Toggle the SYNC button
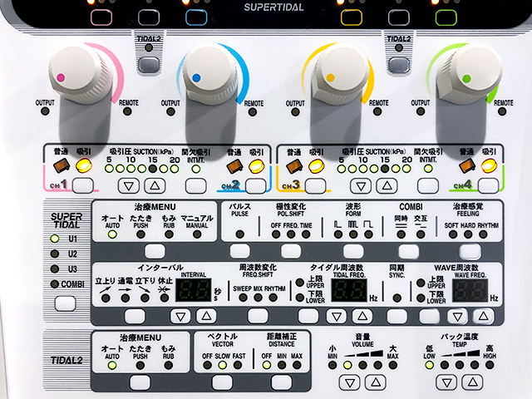Screen dimensions: 532x399 [397, 316]
